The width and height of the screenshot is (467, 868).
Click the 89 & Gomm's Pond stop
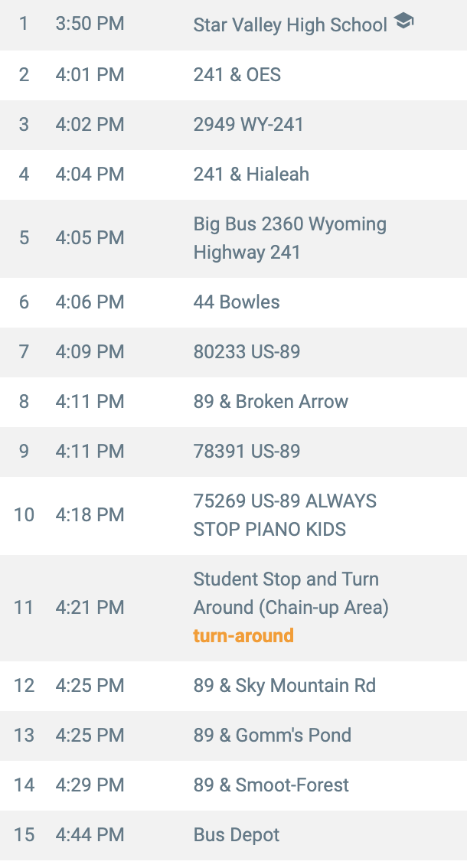(x=272, y=736)
